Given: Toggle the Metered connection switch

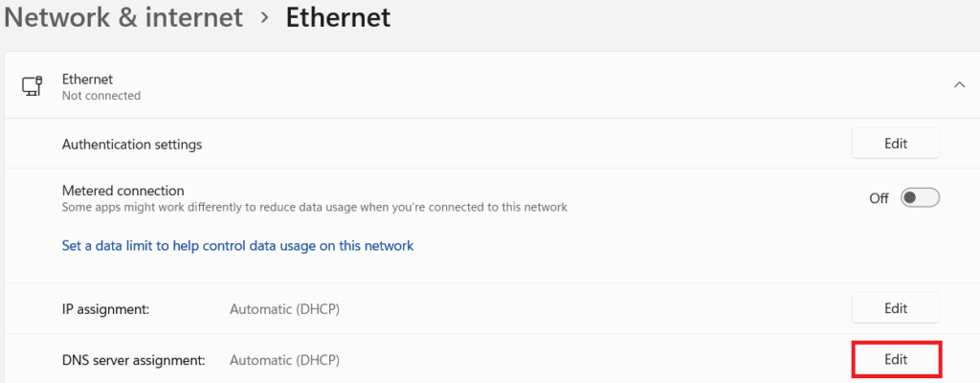Looking at the screenshot, I should [x=921, y=197].
